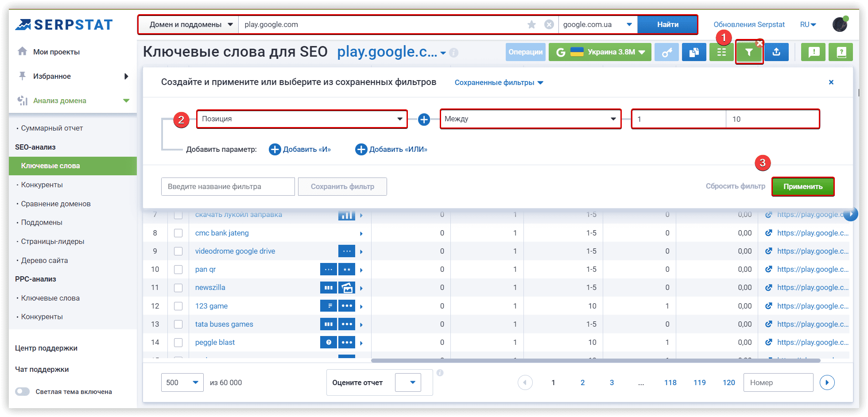Open the RU language dropdown

click(x=808, y=25)
